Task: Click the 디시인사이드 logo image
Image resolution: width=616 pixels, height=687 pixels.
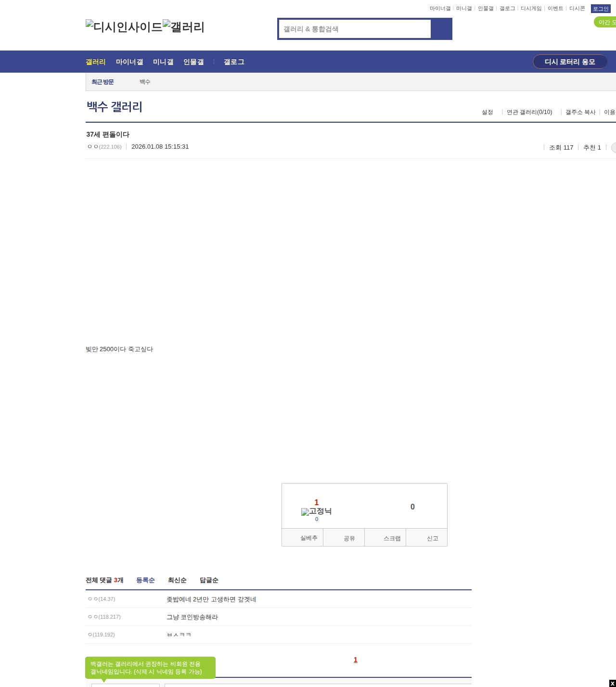Action: tap(124, 27)
